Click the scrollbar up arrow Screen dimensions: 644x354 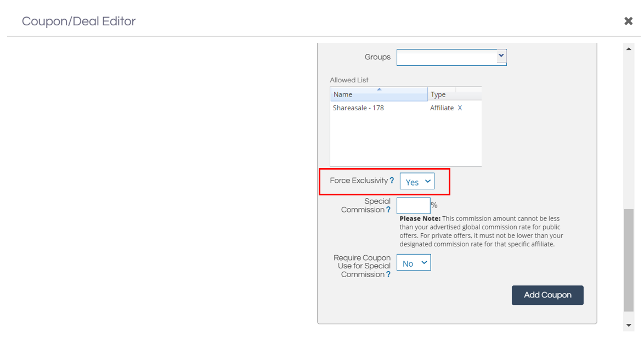[x=629, y=49]
